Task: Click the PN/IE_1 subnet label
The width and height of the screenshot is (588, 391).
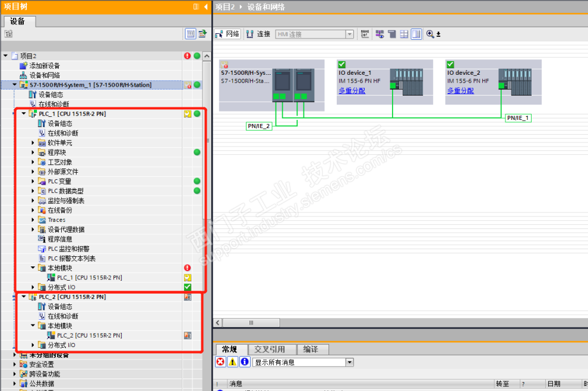Action: 518,118
